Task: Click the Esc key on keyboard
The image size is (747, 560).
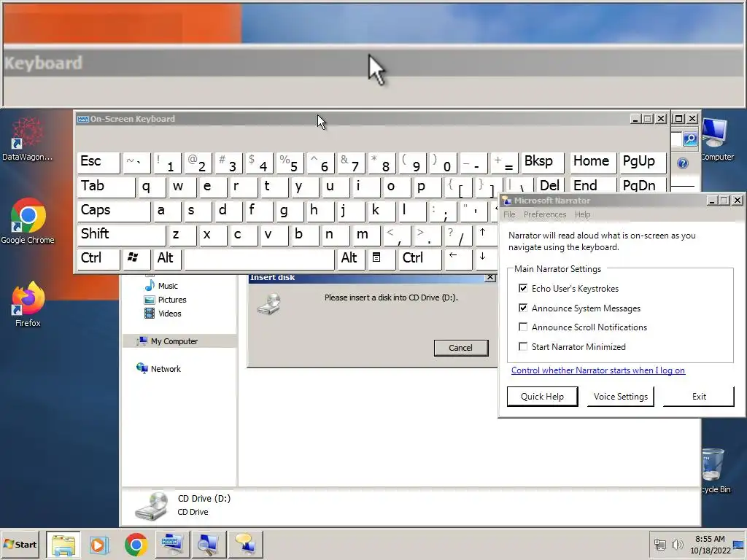Action: (x=98, y=162)
